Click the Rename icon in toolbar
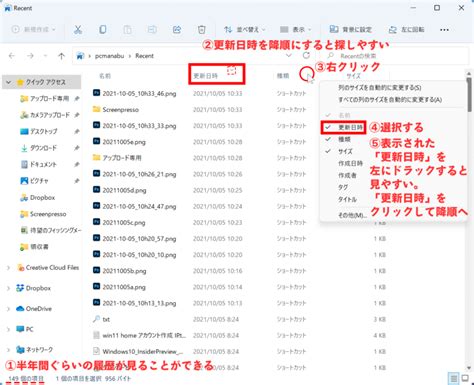 (152, 30)
